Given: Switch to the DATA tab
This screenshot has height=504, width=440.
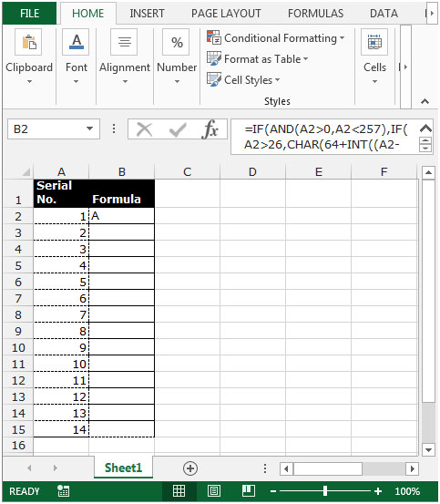Looking at the screenshot, I should point(384,14).
